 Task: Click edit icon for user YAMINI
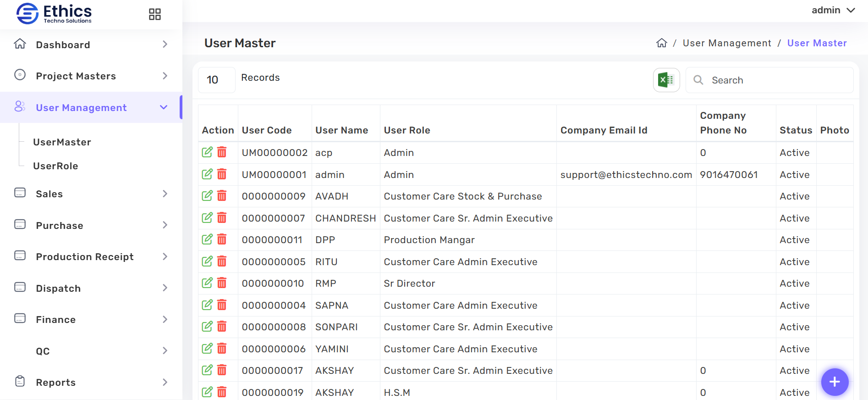tap(207, 349)
